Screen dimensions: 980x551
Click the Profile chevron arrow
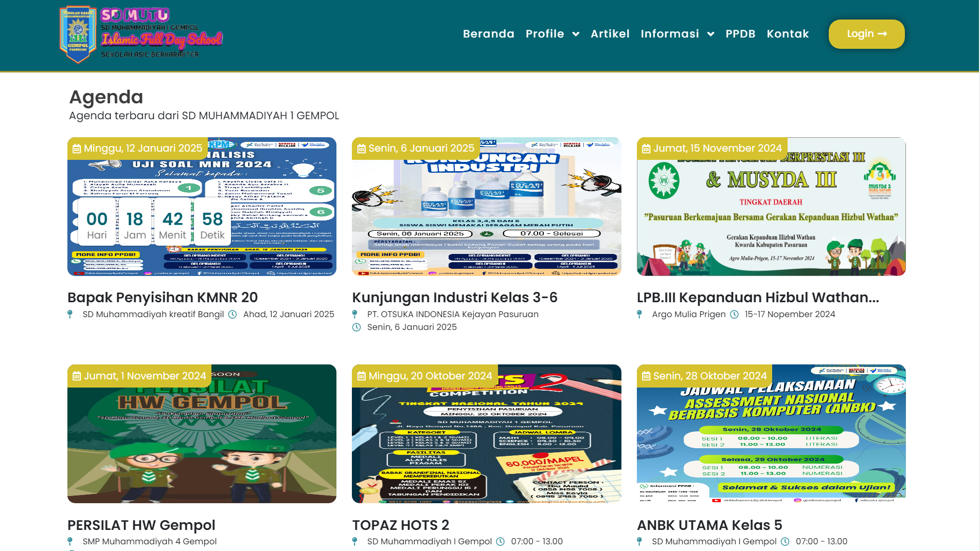pyautogui.click(x=576, y=34)
